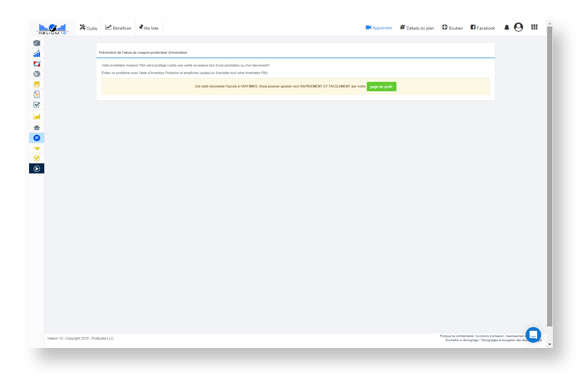The width and height of the screenshot is (579, 375).
Task: Open the Outils menu
Action: [88, 28]
